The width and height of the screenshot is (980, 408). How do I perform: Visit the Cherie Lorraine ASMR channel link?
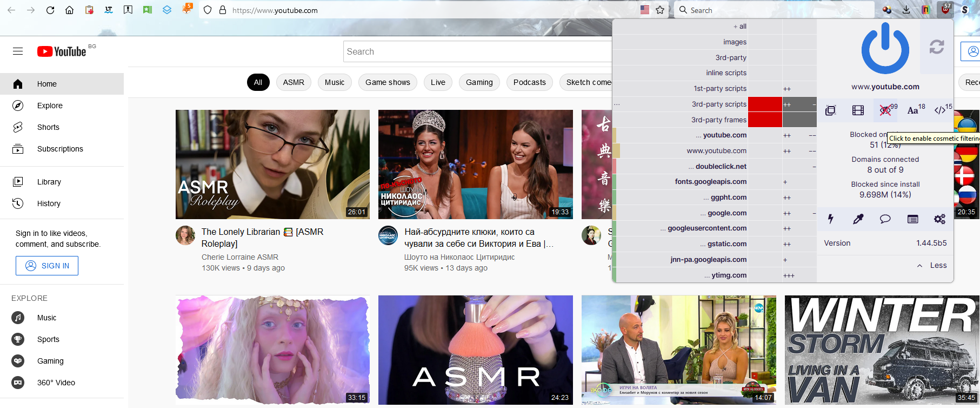coord(240,257)
